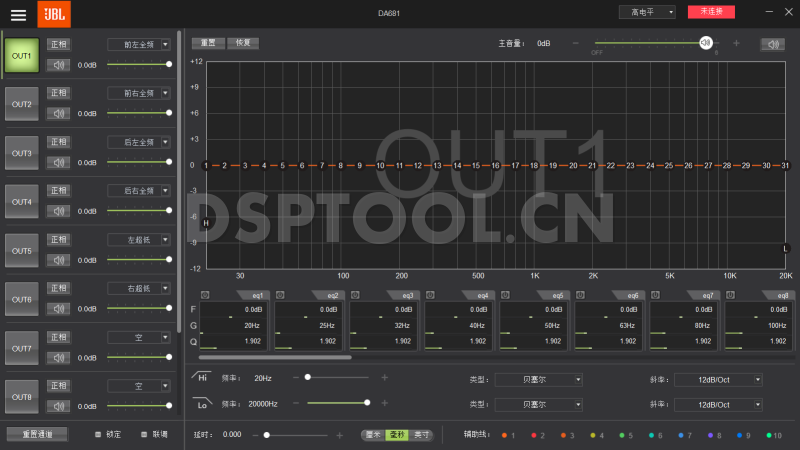
Task: Toggle the 联调 link checkbox
Action: pyautogui.click(x=144, y=434)
